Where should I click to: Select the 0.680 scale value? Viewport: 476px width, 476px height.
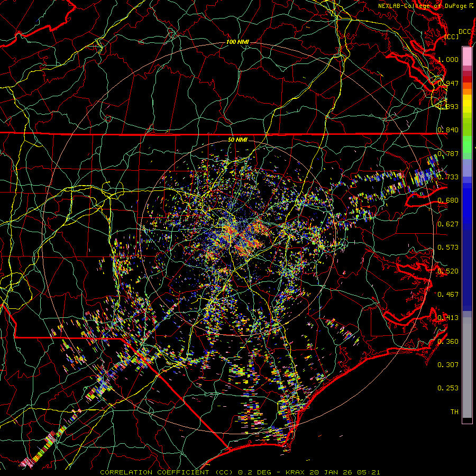click(448, 200)
